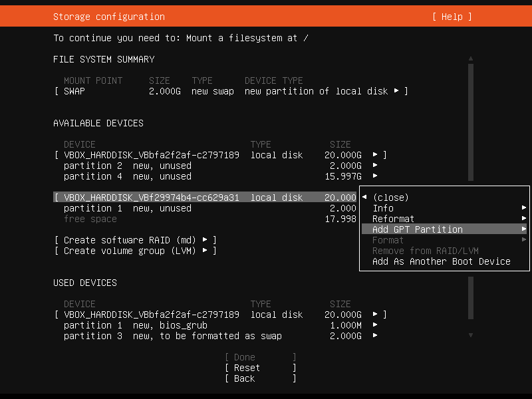The width and height of the screenshot is (532, 399).
Task: Select the SWAP mount point row
Action: (x=231, y=91)
